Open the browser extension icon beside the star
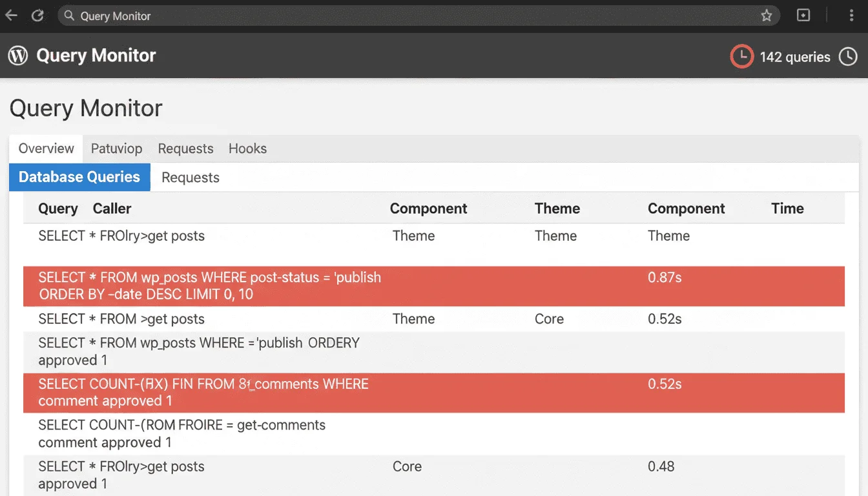The width and height of the screenshot is (868, 496). click(803, 15)
